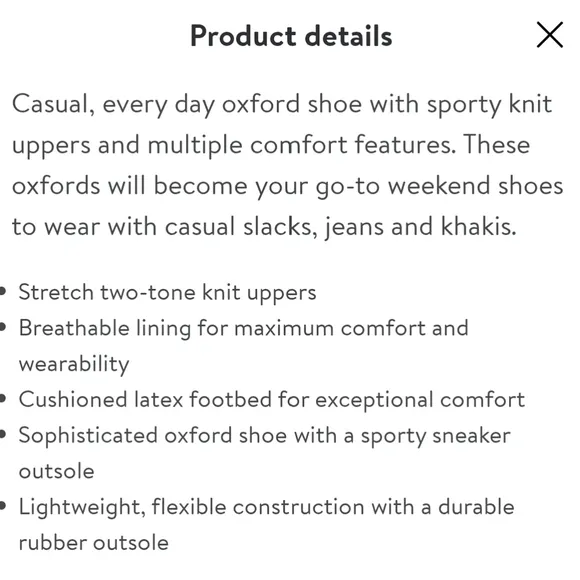
Task: Click the 'rubber outsole' text line
Action: [x=94, y=543]
